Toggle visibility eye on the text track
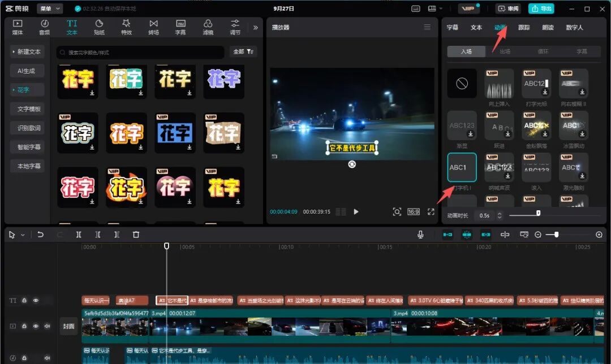The width and height of the screenshot is (611, 364). coord(36,301)
